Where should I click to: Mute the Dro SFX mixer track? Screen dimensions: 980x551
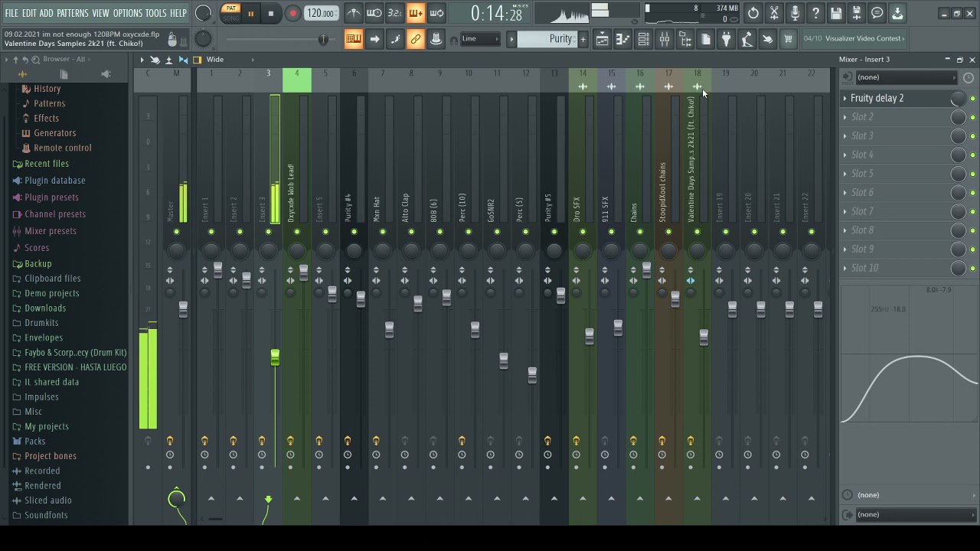pyautogui.click(x=583, y=232)
